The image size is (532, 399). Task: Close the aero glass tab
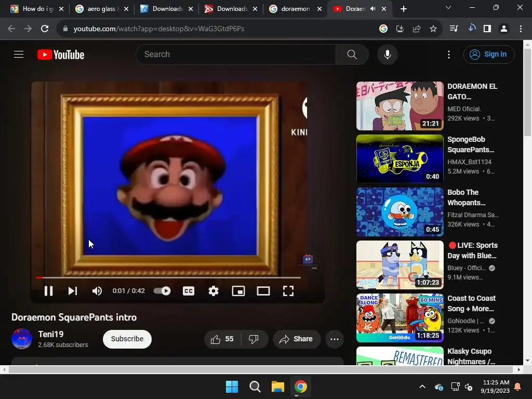click(126, 9)
